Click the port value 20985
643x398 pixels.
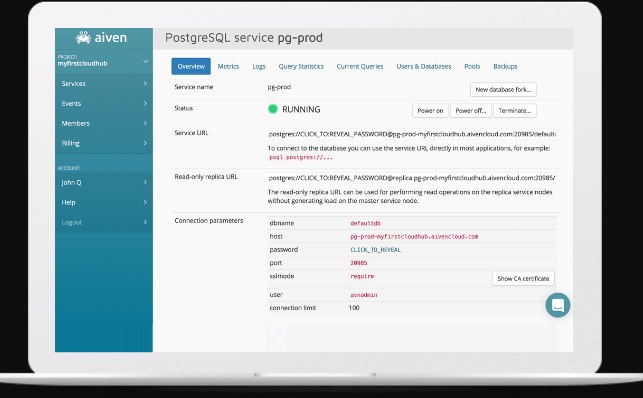point(358,263)
